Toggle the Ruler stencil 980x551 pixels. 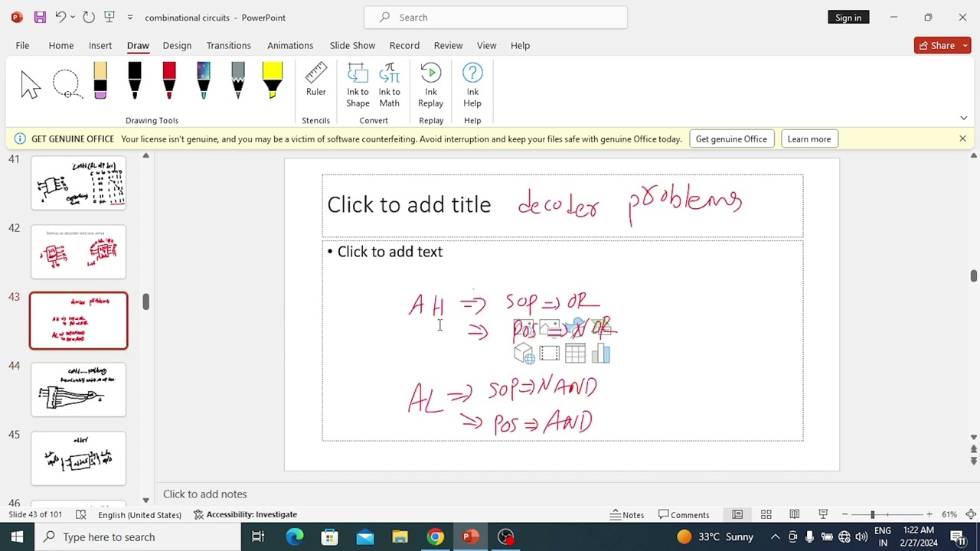coord(315,80)
